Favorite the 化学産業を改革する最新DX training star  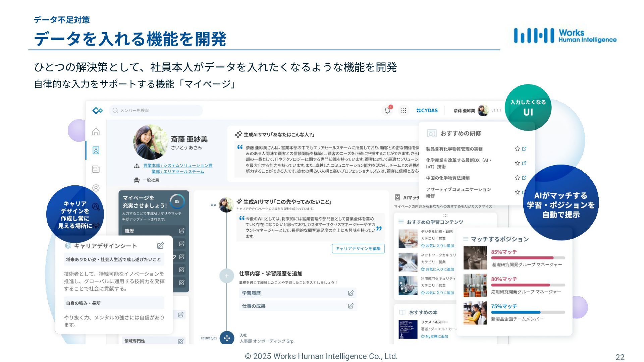point(517,163)
